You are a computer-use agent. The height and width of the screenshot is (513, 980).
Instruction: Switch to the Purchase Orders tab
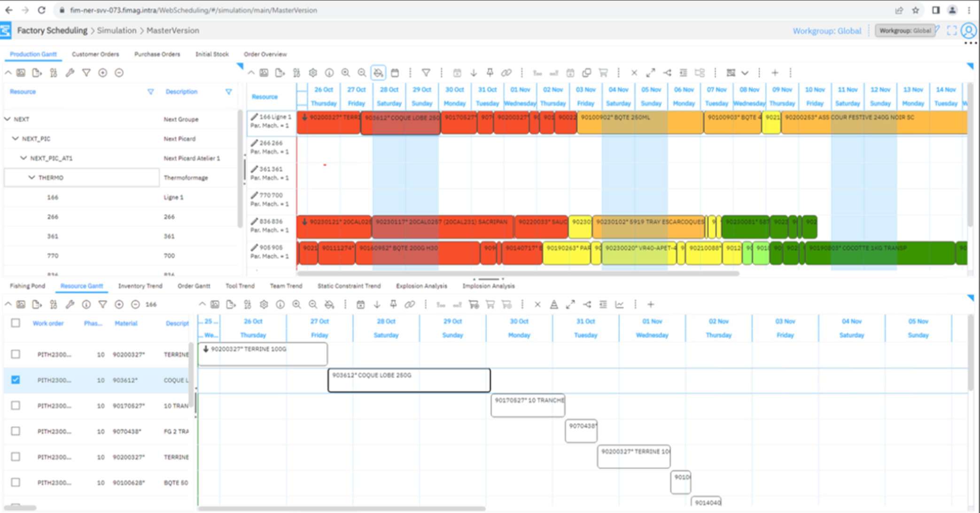point(157,54)
